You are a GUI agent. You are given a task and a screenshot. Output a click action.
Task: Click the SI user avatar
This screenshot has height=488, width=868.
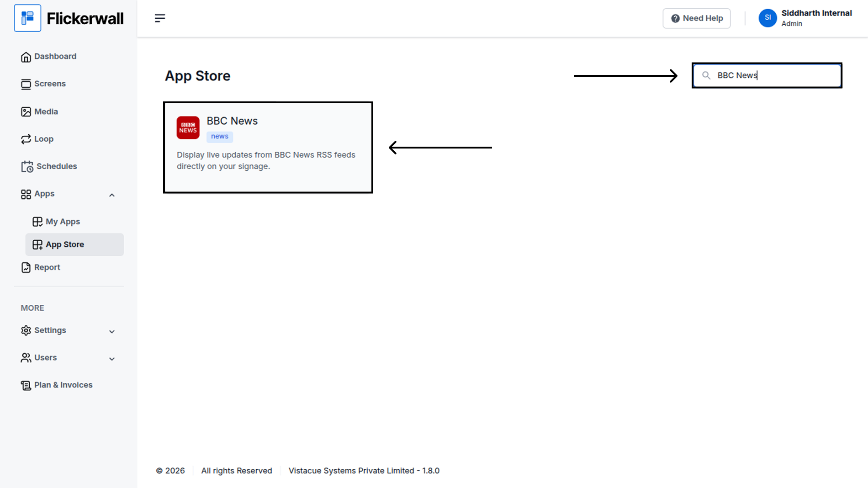coord(768,18)
